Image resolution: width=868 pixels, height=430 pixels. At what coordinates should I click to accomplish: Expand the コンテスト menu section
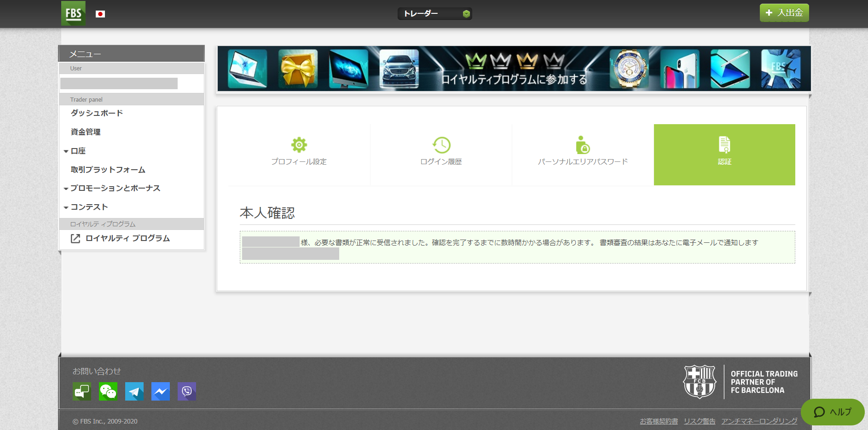89,207
